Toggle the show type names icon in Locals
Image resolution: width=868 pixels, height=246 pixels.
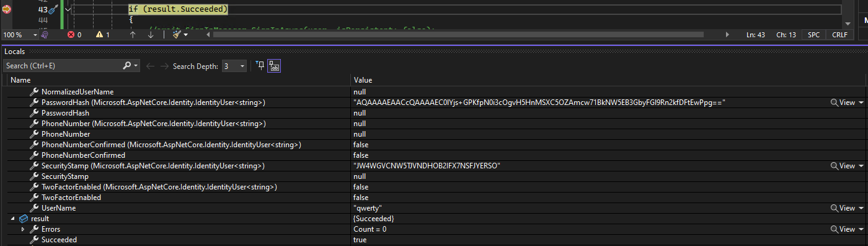274,65
